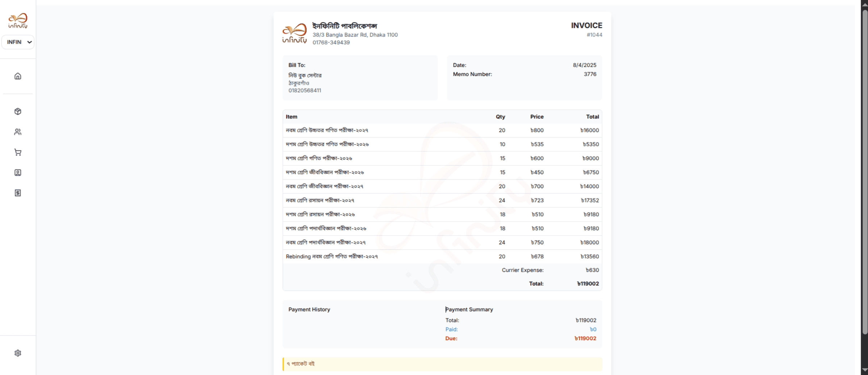Click the Payment Summary section heading
868x375 pixels.
pos(469,309)
